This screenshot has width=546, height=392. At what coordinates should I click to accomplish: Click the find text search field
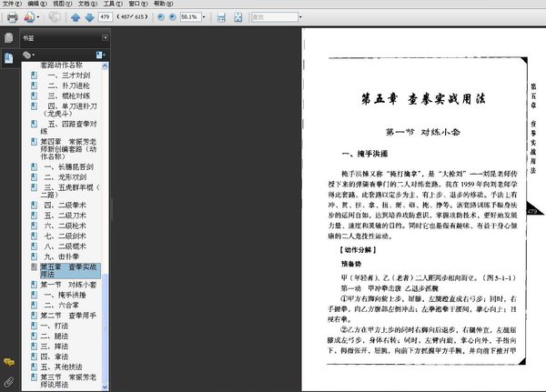point(275,16)
